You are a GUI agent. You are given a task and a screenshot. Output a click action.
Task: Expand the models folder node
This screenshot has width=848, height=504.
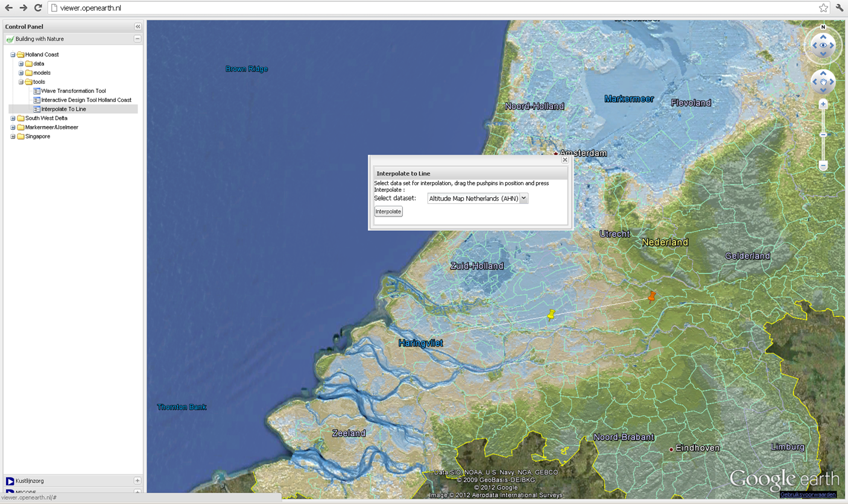pyautogui.click(x=21, y=72)
